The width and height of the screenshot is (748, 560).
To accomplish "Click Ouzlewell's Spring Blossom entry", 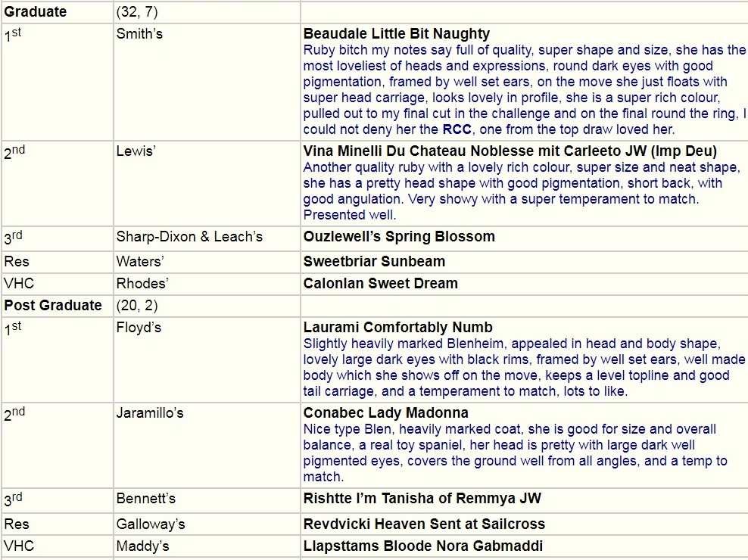I will (x=399, y=237).
